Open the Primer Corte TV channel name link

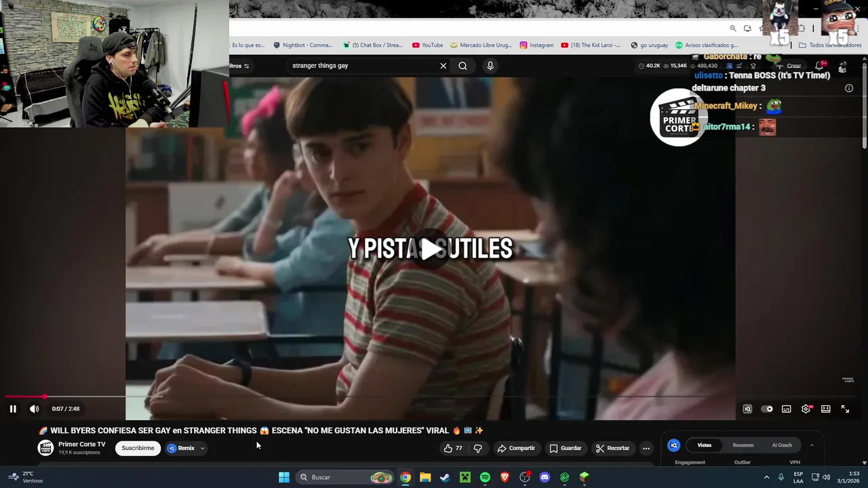[x=82, y=444]
